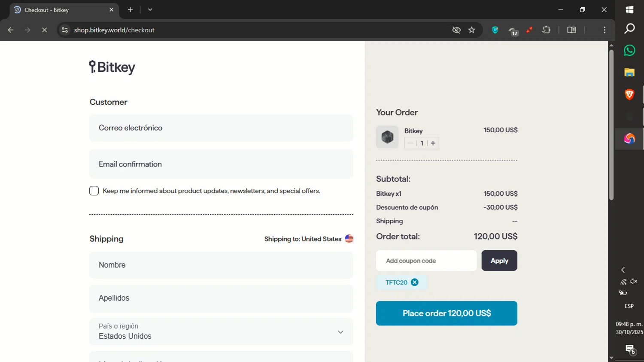Click the address bar URL
The width and height of the screenshot is (644, 362).
tap(114, 30)
